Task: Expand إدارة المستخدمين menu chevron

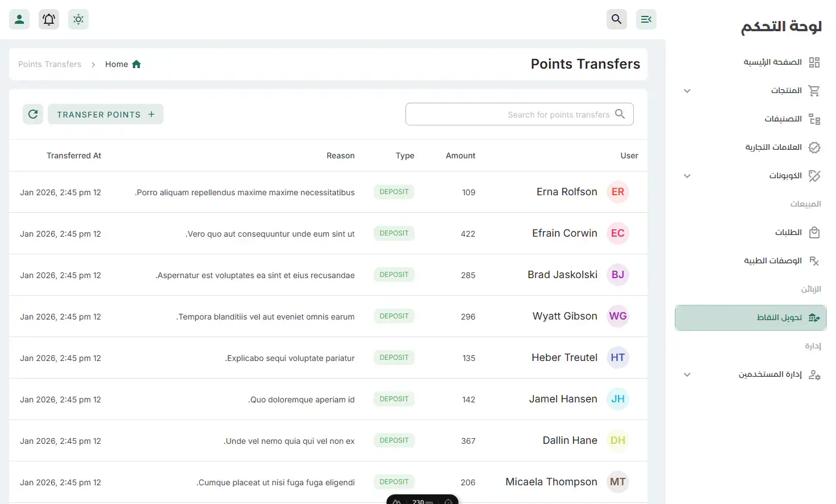Action: [687, 375]
